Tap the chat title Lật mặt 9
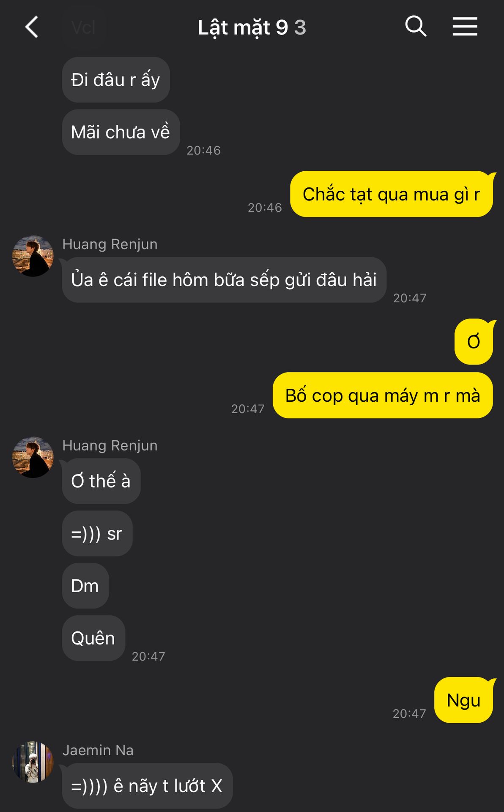This screenshot has width=504, height=812. tap(243, 28)
